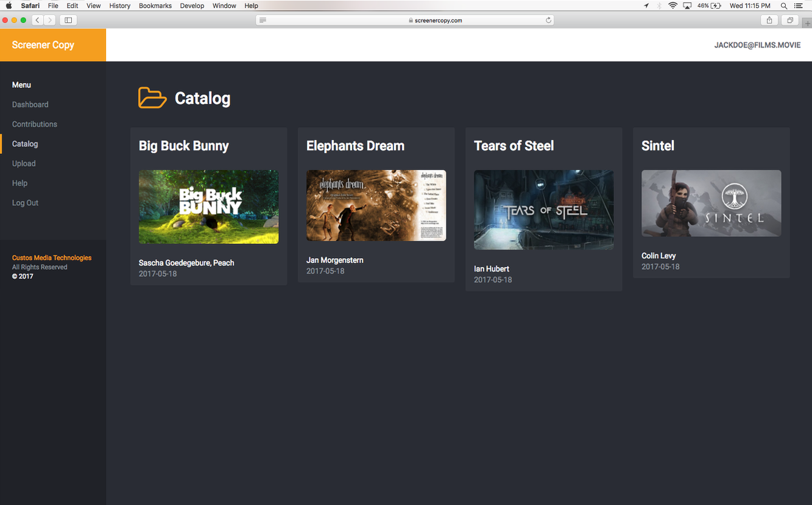Open the Window menu
812x505 pixels.
click(224, 5)
